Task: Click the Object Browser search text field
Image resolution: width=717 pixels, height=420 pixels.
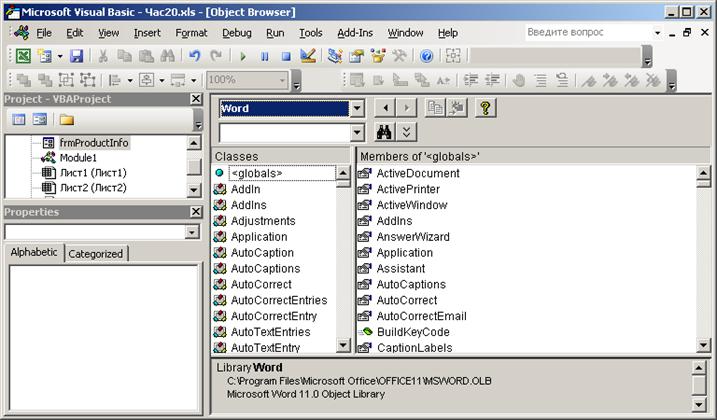Action: 284,133
